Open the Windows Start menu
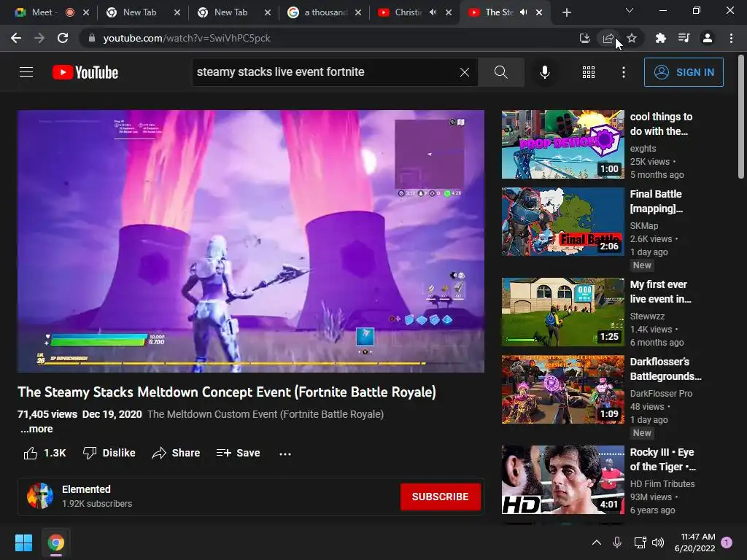Viewport: 747px width, 560px height. [23, 542]
